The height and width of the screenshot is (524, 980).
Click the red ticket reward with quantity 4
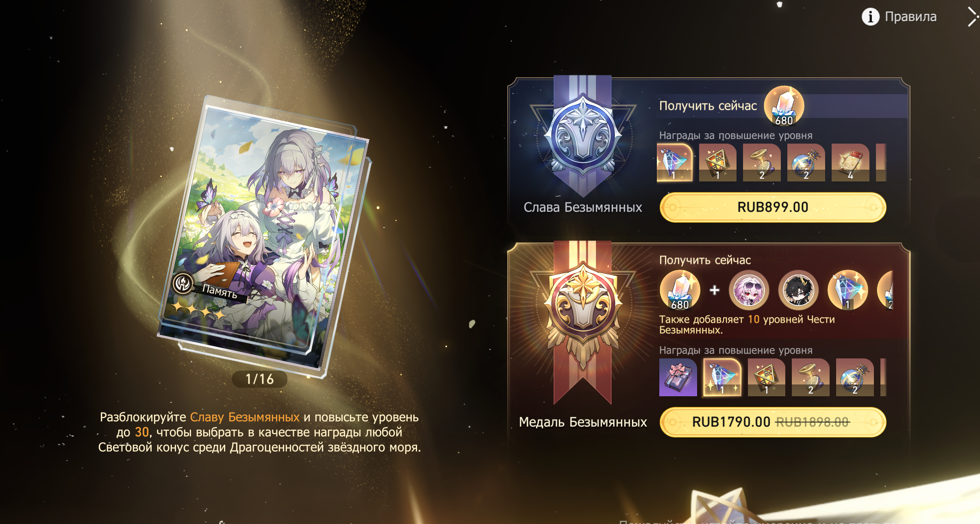(x=850, y=162)
